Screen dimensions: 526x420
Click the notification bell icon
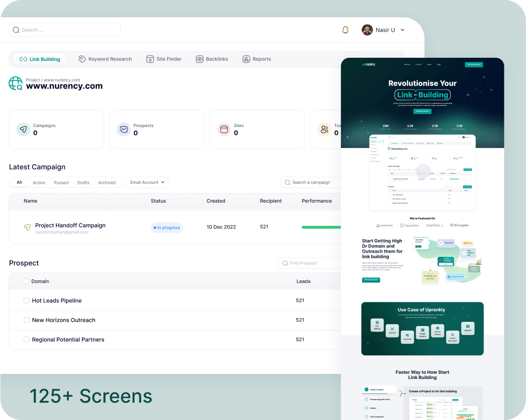click(x=345, y=30)
